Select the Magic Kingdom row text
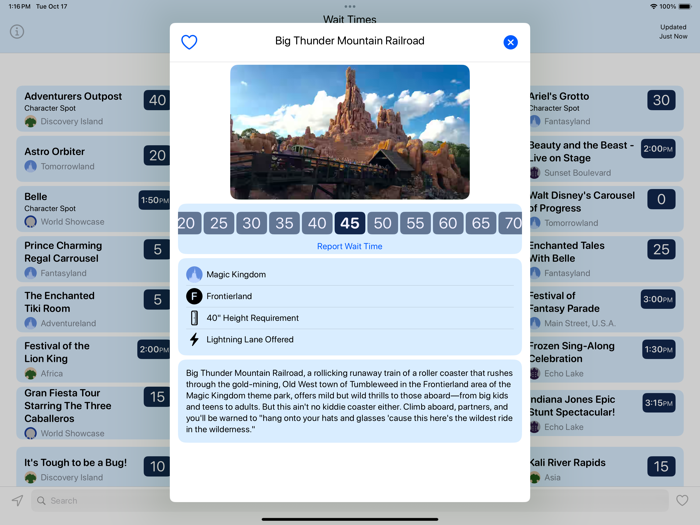Image resolution: width=700 pixels, height=525 pixels. coord(236,274)
